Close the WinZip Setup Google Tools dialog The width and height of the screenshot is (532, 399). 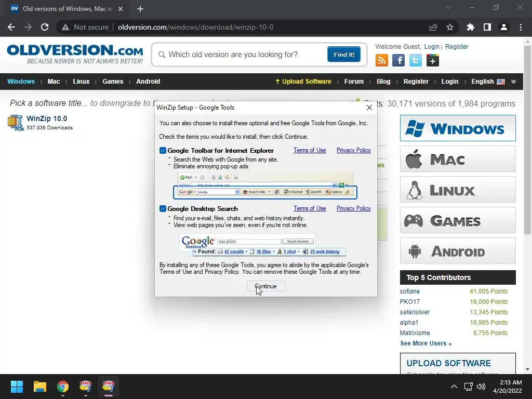pyautogui.click(x=369, y=108)
